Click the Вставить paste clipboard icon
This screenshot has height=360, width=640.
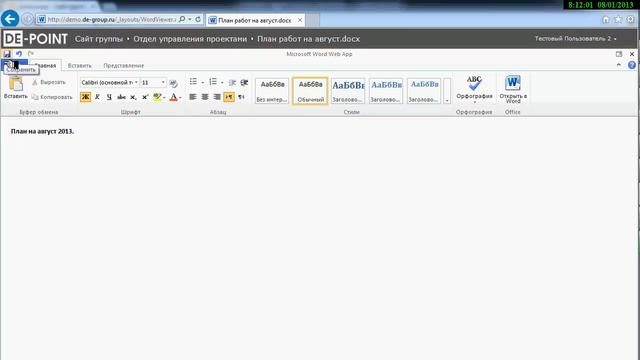[16, 83]
